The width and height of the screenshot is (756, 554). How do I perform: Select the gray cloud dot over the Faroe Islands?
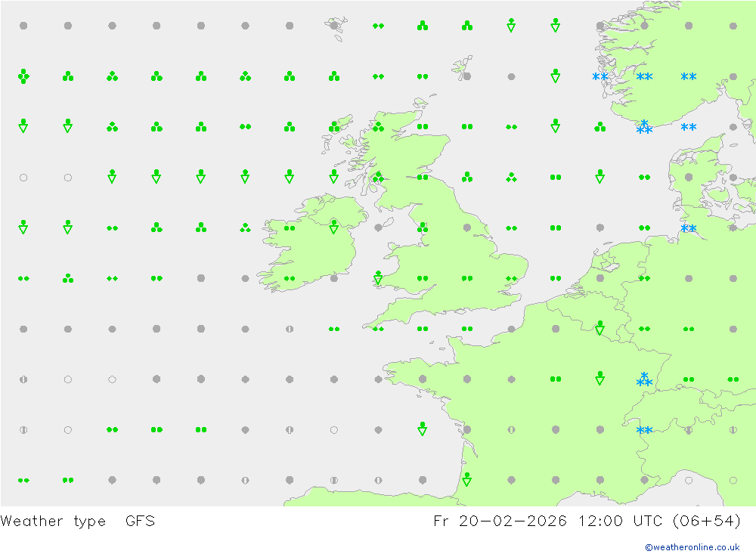tap(333, 26)
